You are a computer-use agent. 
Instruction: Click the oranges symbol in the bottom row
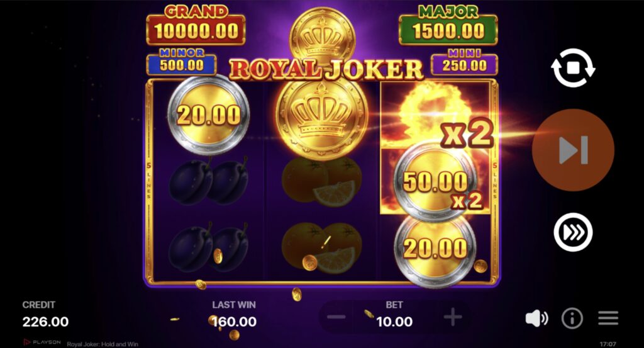[x=321, y=248]
